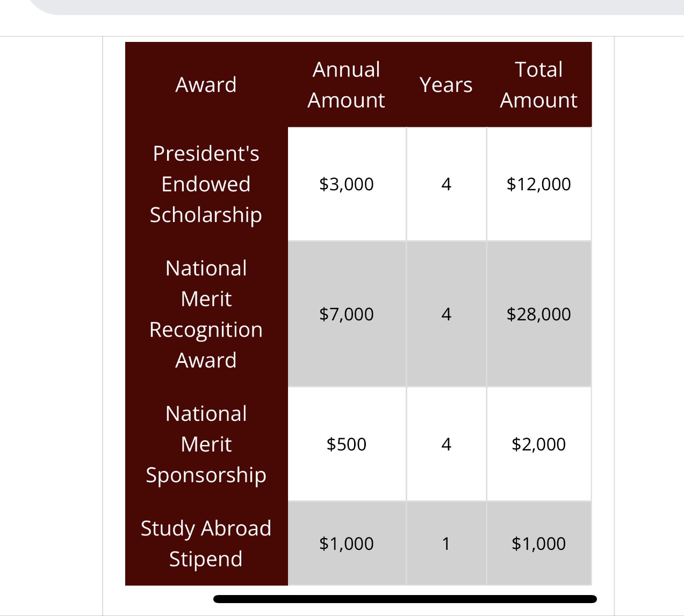Click the black horizontal scrollbar below table
The width and height of the screenshot is (684, 616).
click(405, 599)
